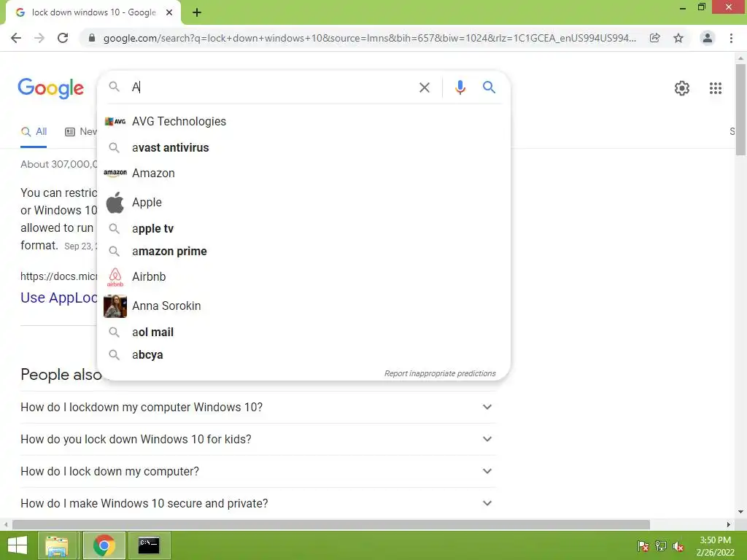
Task: Bookmark this page with the star
Action: 678,38
